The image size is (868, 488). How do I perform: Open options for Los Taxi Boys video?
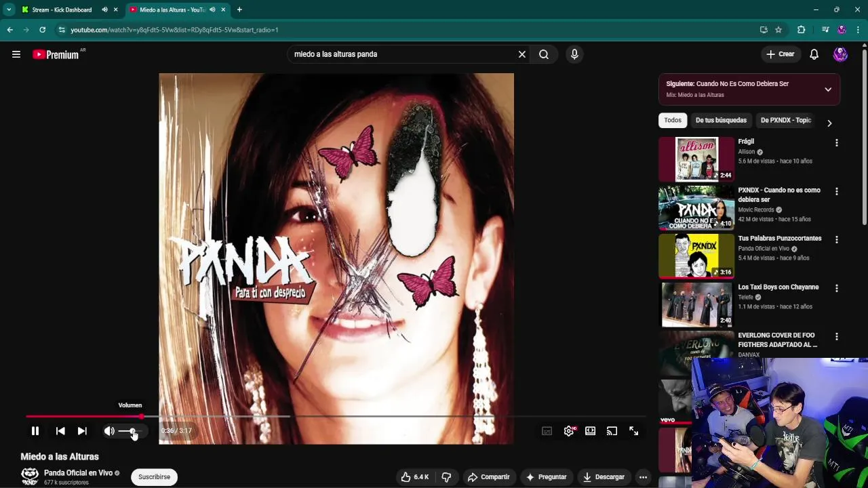pyautogui.click(x=837, y=289)
